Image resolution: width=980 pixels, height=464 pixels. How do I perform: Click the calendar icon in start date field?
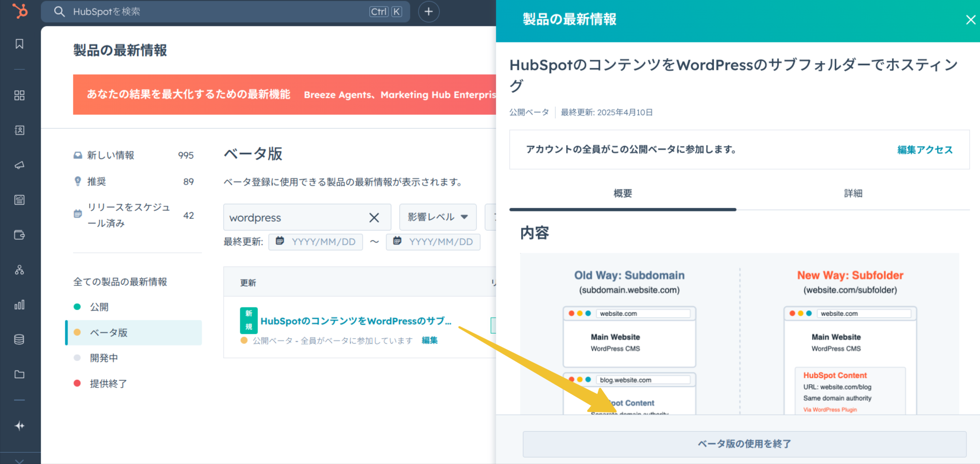(x=280, y=241)
